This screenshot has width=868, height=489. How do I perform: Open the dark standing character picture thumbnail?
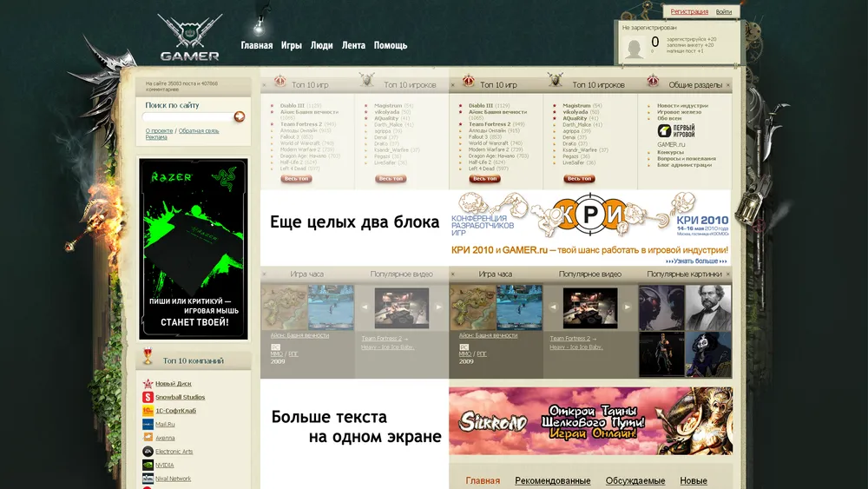(x=661, y=354)
